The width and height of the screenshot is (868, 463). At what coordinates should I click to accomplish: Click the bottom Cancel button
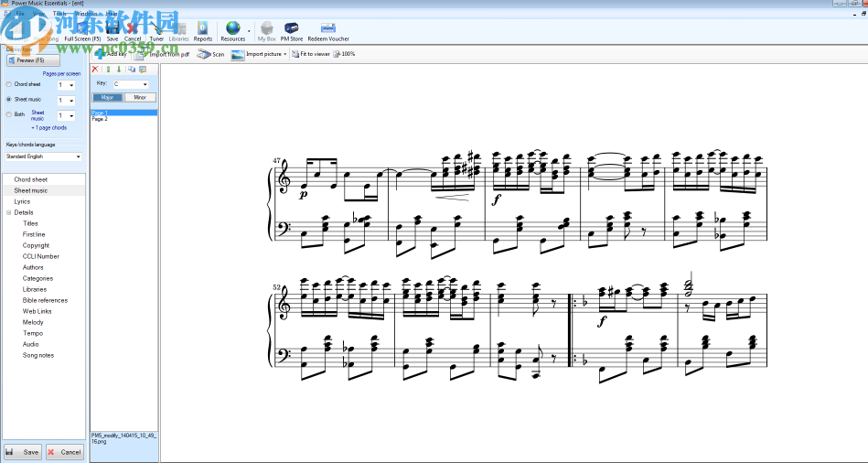[x=65, y=452]
